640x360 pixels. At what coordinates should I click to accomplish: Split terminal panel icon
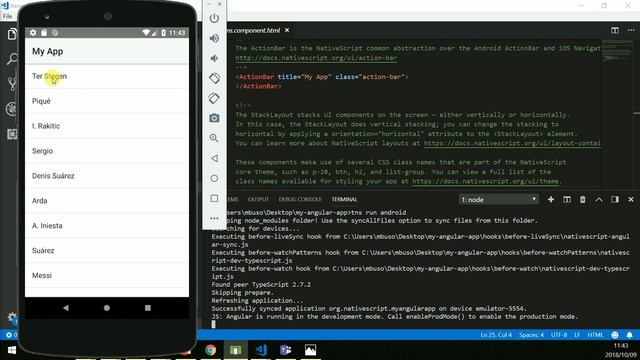point(567,199)
